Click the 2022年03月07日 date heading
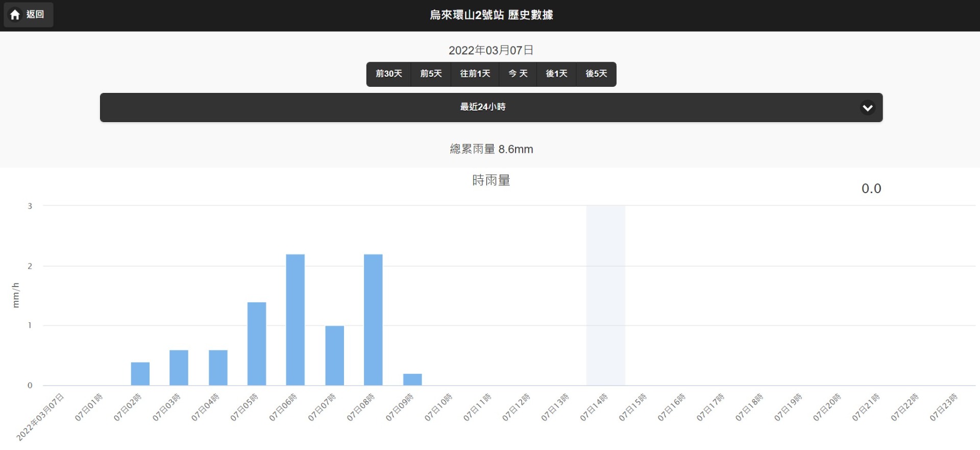 pyautogui.click(x=491, y=50)
